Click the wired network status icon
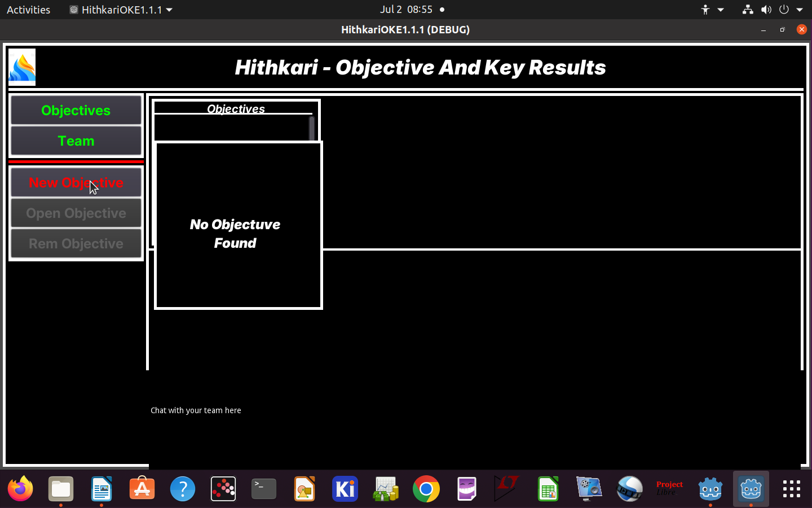Screen dimensions: 812x508 point(748,10)
